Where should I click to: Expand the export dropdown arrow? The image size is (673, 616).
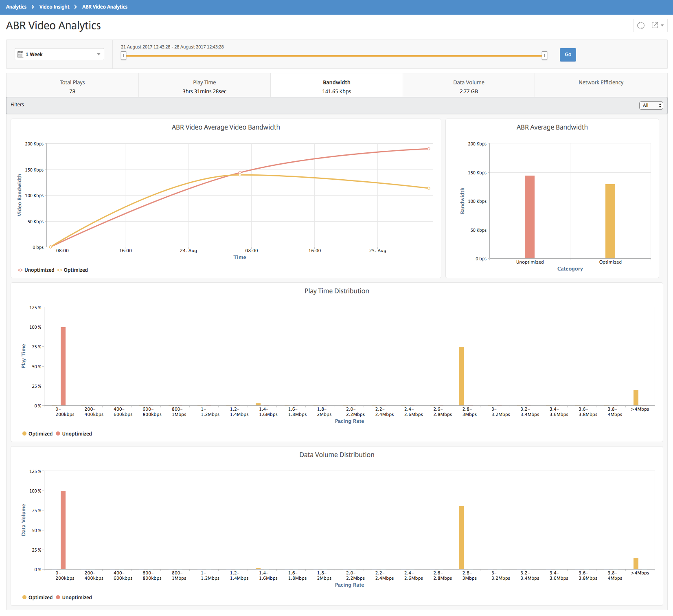point(662,25)
